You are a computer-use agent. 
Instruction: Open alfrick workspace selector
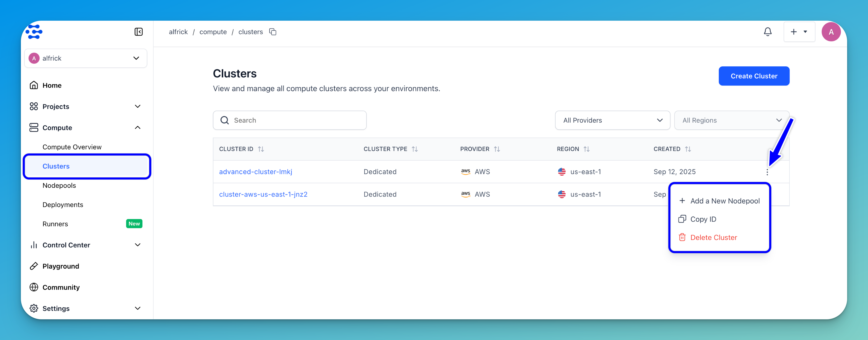tap(86, 58)
